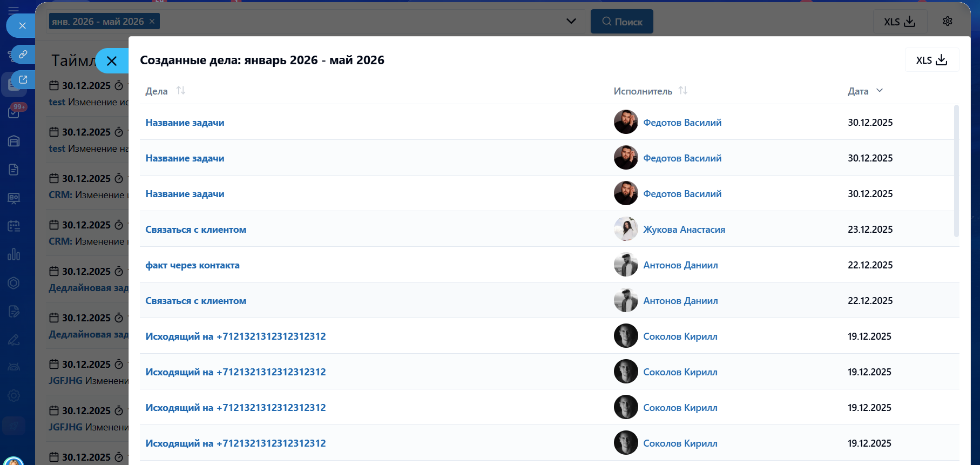
Task: Expand the Дата column sort chevron
Action: [880, 91]
